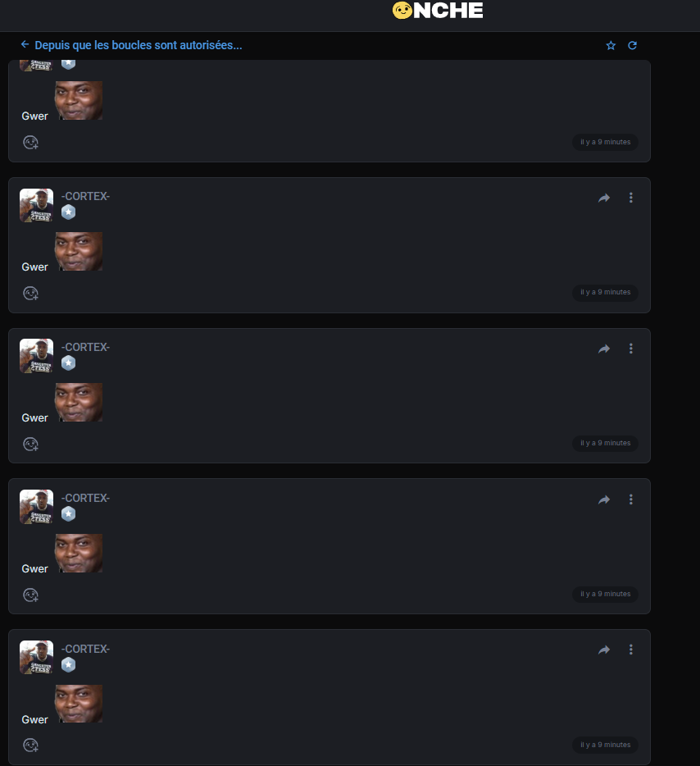Open the -CORTEX- avatar in the last post

(x=37, y=657)
